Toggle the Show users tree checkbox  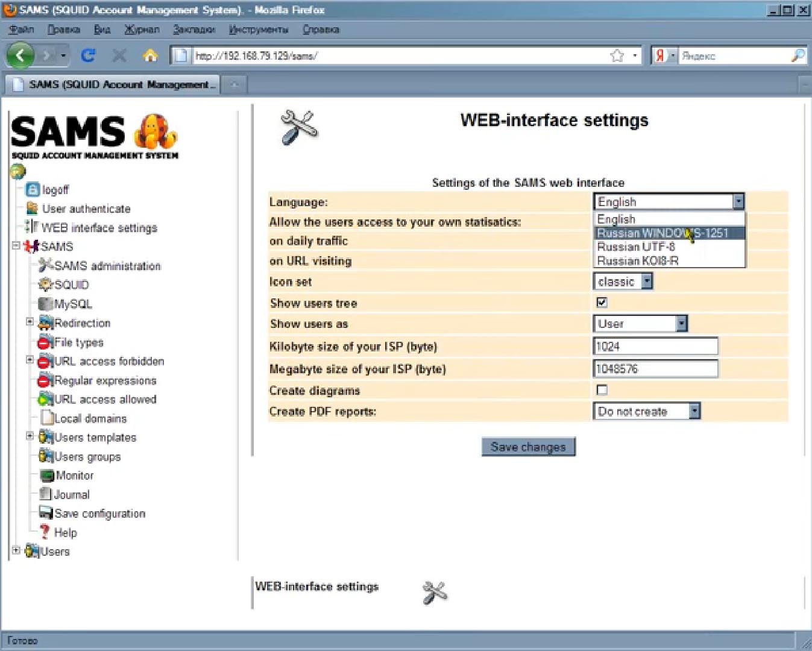(602, 302)
